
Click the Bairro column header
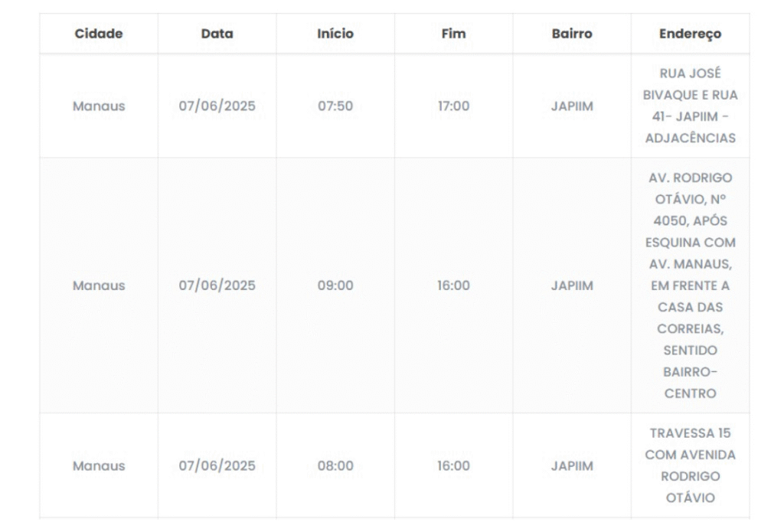pos(572,34)
